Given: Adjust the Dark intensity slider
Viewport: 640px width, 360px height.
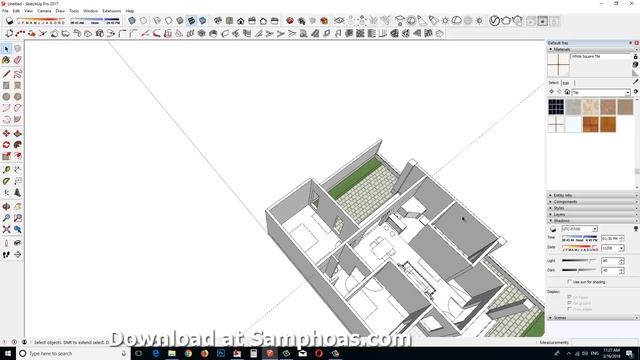Looking at the screenshot, I should pyautogui.click(x=579, y=270).
